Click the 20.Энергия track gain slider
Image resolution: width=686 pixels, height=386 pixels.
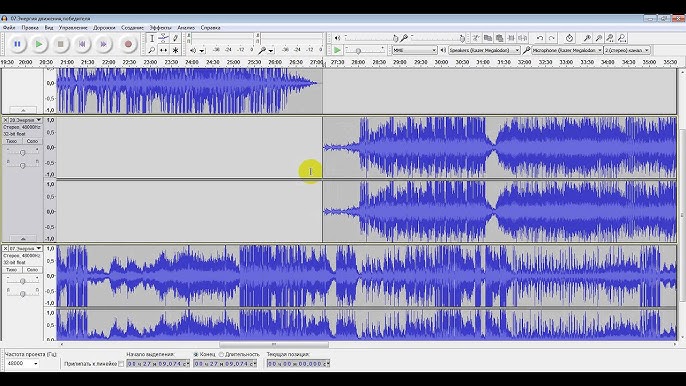[22, 152]
